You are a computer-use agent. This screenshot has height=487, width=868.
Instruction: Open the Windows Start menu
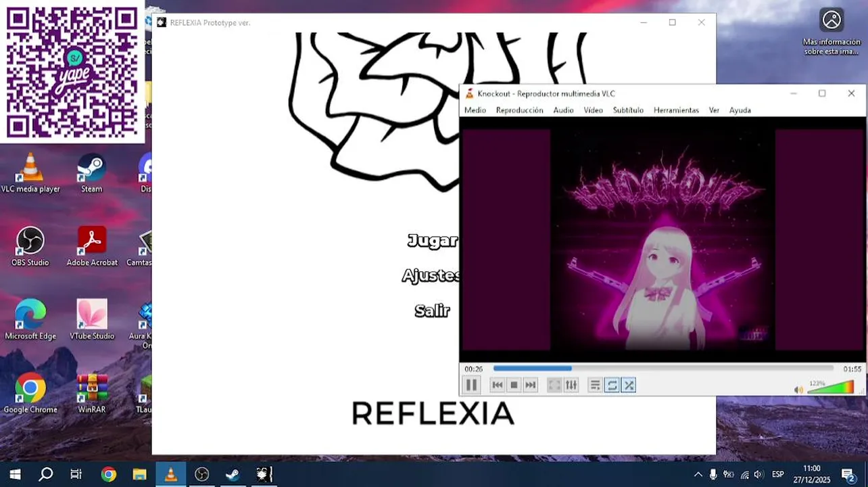point(15,474)
